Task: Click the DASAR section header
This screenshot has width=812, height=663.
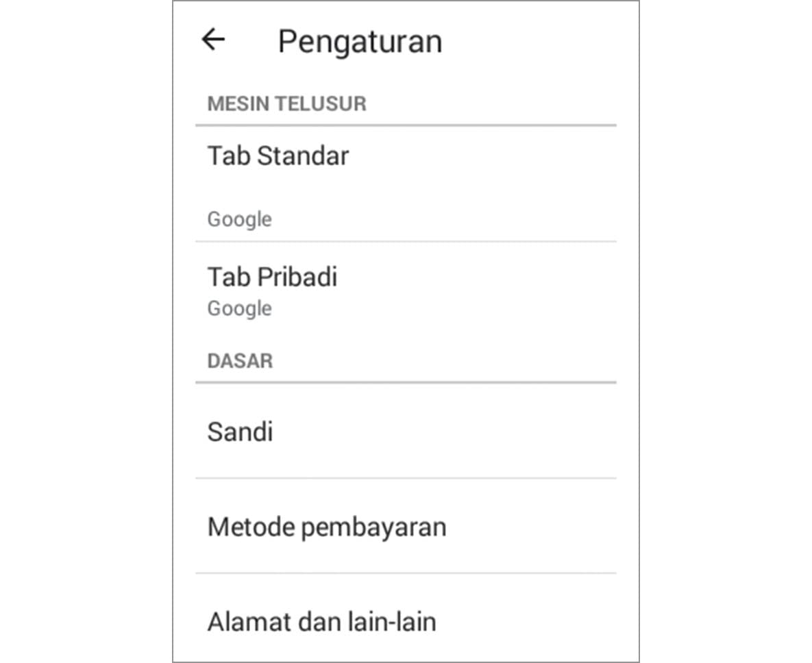Action: [240, 361]
